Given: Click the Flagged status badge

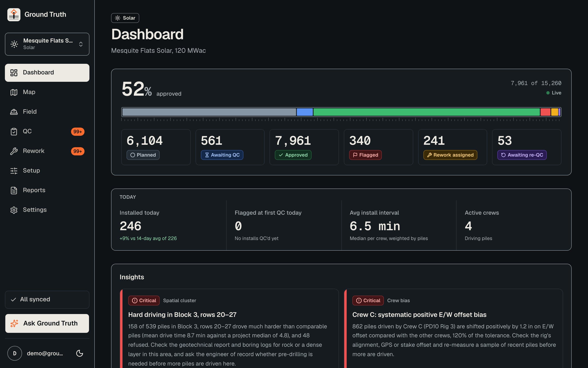Looking at the screenshot, I should [365, 155].
